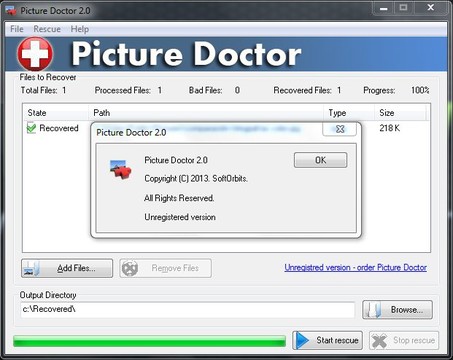453x360 pixels.
Task: Open the Rescue menu
Action: (x=47, y=29)
